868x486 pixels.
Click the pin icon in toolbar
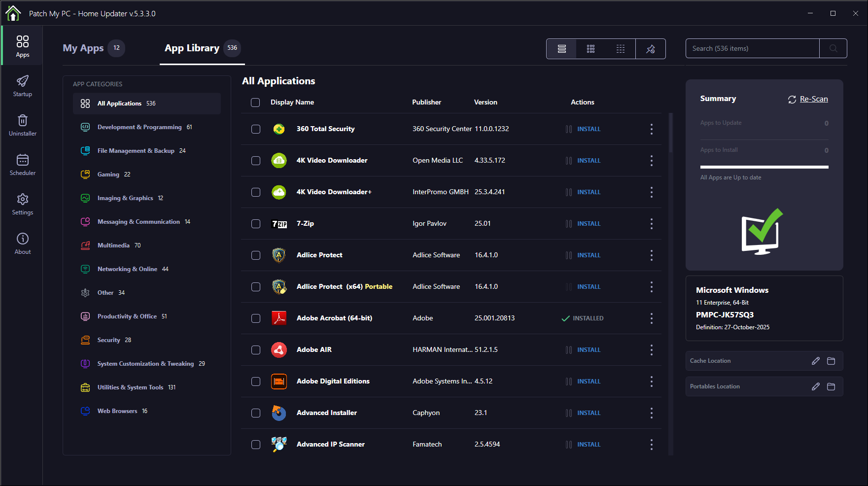coord(650,49)
